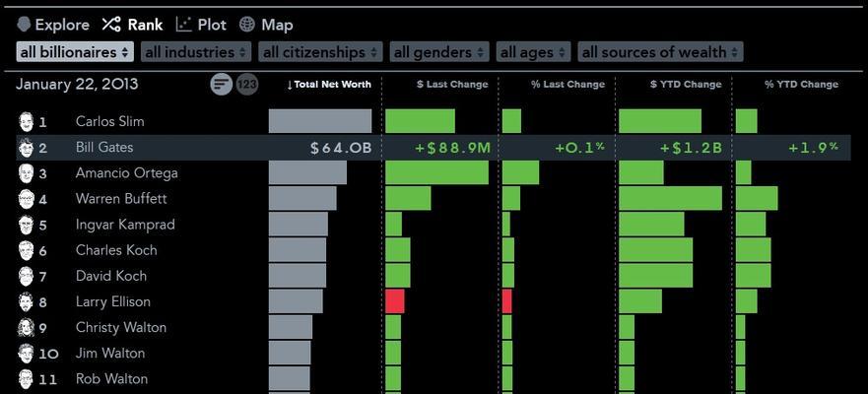Click Bill Gates' portrait icon
Screen dimensions: 868x394
26,147
